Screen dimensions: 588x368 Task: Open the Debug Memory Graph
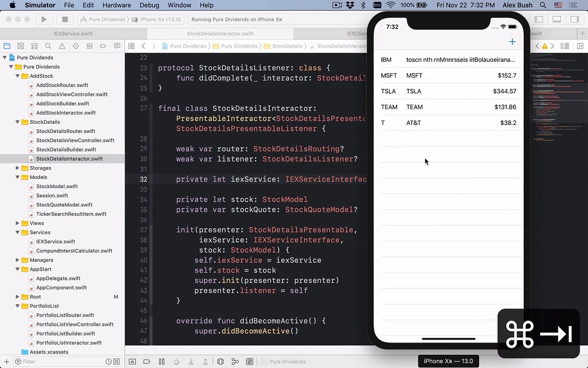pyautogui.click(x=235, y=361)
